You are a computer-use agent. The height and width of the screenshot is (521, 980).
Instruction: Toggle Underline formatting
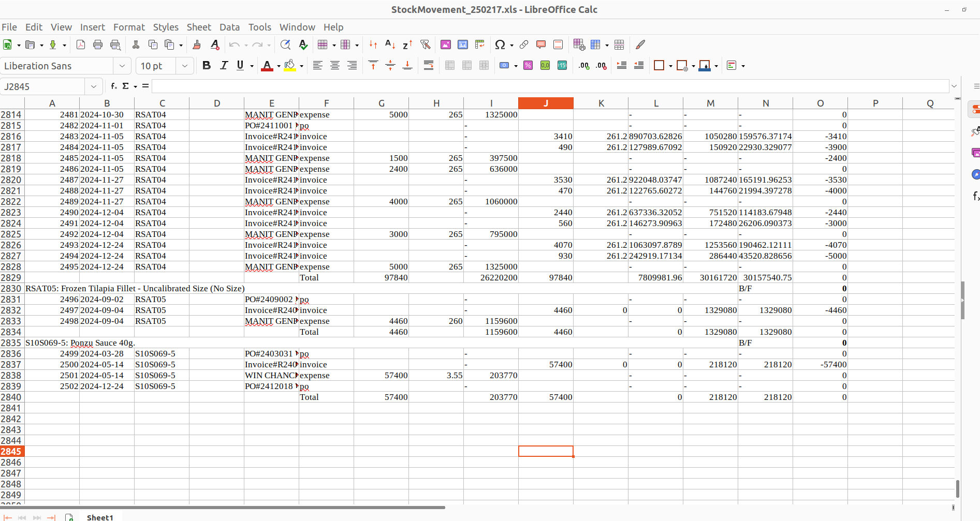[x=240, y=66]
